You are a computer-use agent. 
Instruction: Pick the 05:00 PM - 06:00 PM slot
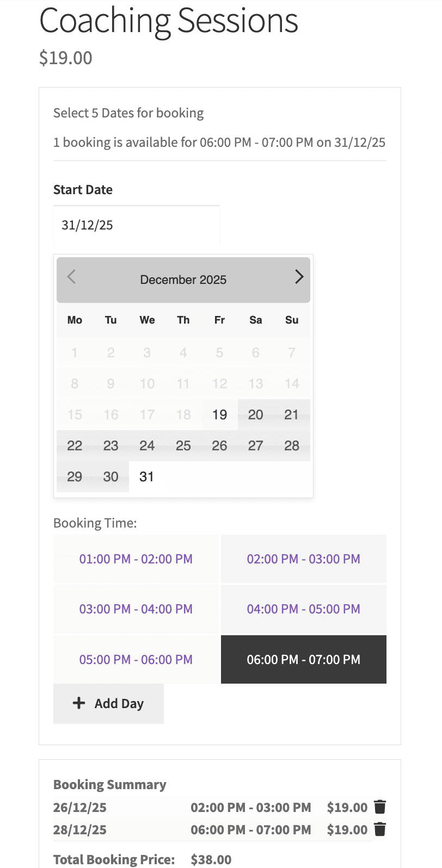point(136,660)
